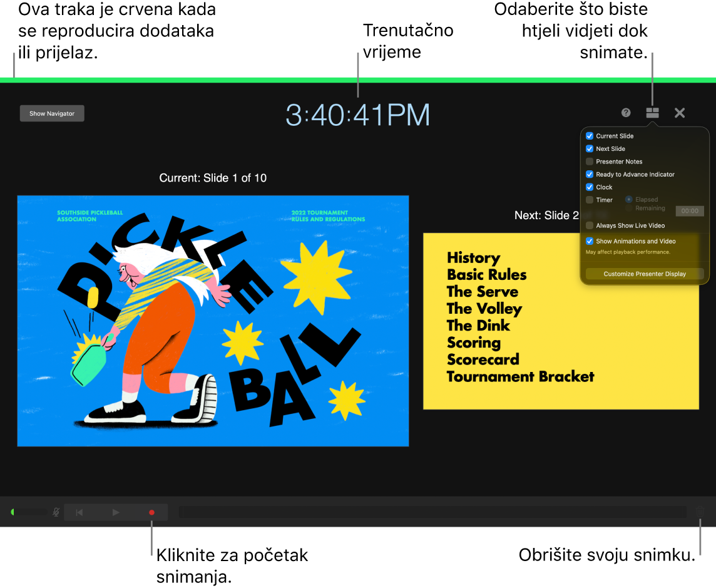Toggle the Clock checkbox

(590, 187)
